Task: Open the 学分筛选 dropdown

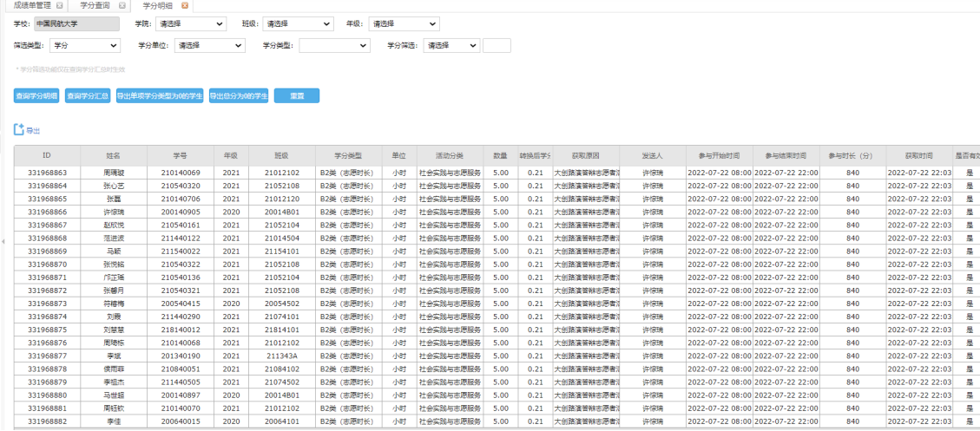Action: 451,45
